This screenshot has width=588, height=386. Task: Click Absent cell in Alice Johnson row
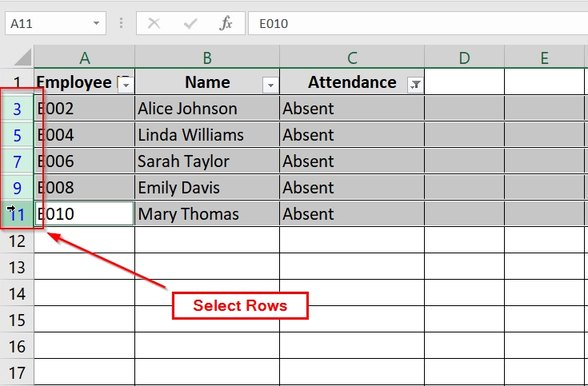point(352,109)
